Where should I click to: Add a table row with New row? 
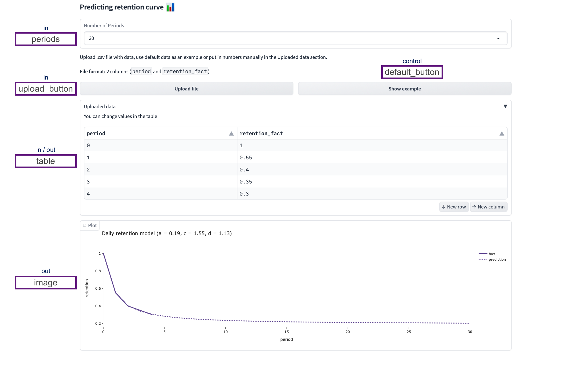[454, 207]
